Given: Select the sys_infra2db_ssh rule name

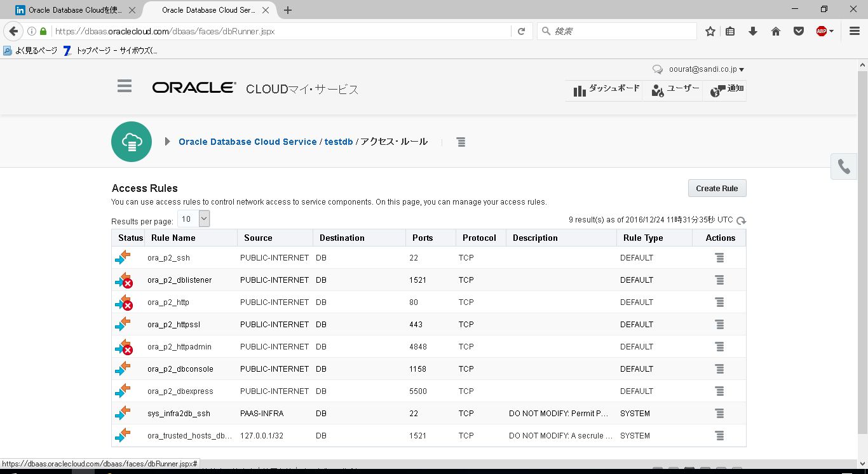Looking at the screenshot, I should pyautogui.click(x=179, y=414).
